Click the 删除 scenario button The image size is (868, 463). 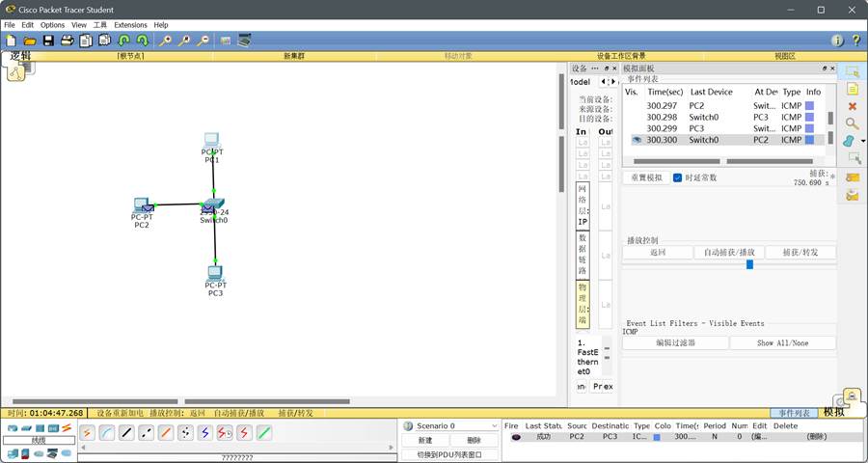coord(475,440)
